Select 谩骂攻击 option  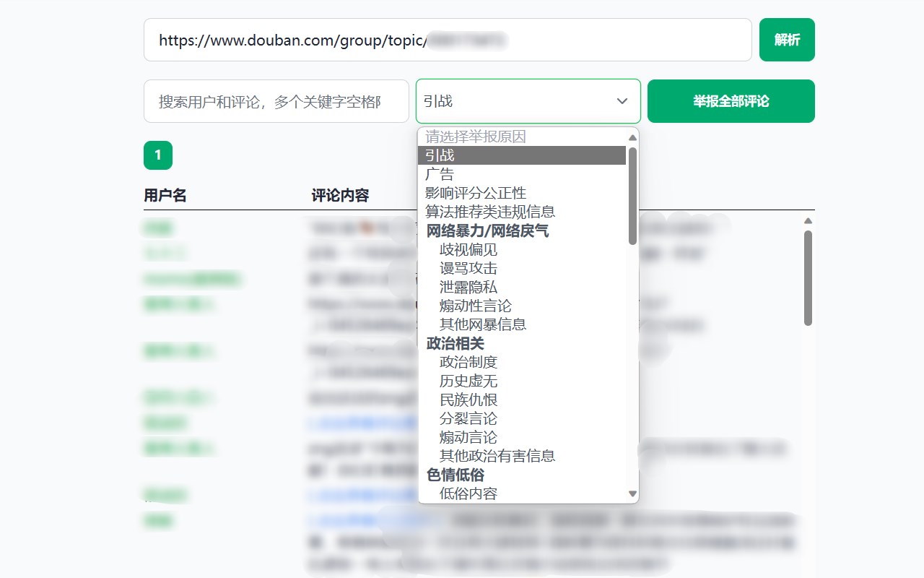coord(522,268)
